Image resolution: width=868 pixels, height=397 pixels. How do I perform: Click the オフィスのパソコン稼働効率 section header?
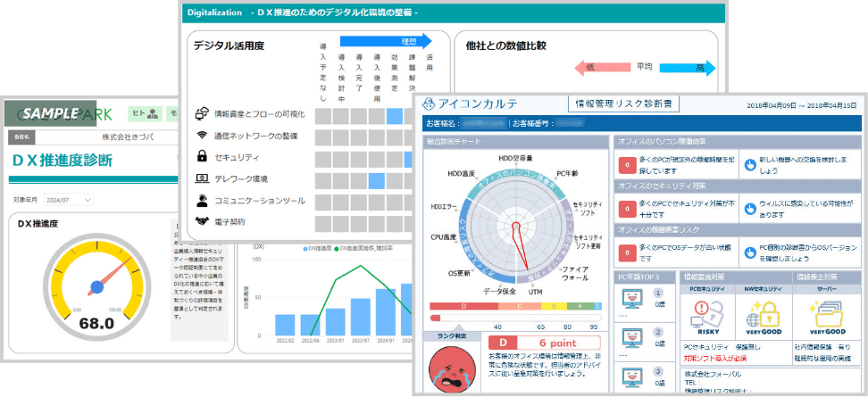739,142
